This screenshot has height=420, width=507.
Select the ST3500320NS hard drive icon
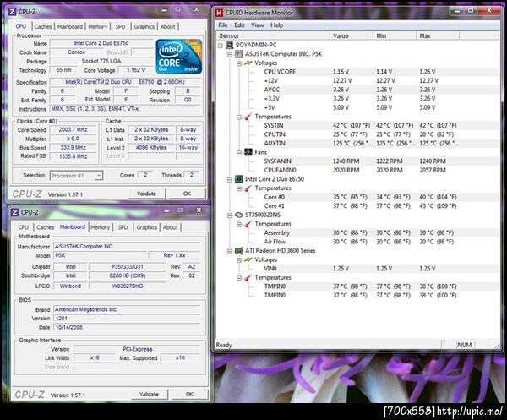(x=238, y=215)
